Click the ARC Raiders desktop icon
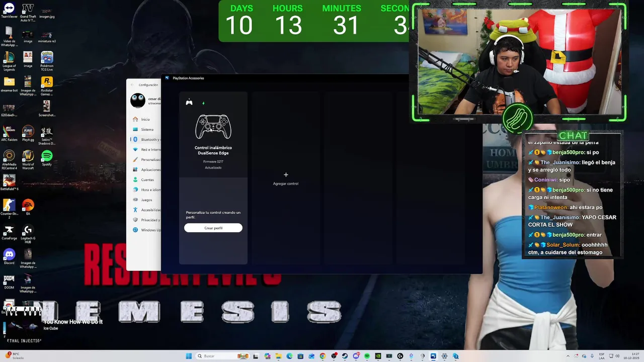The width and height of the screenshot is (644, 362). click(x=9, y=133)
